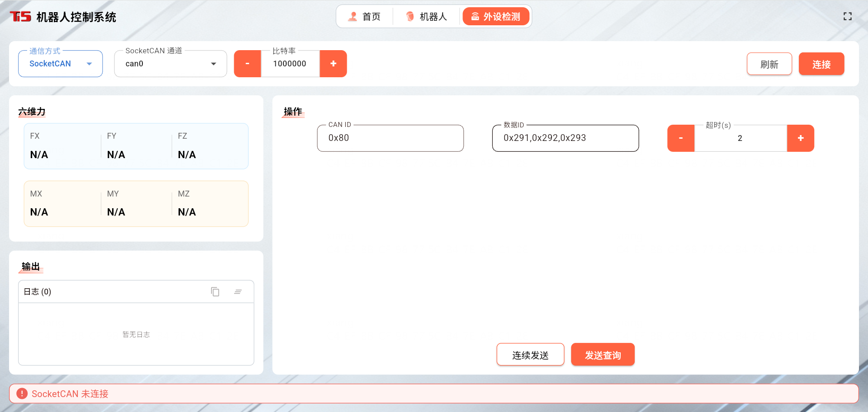
Task: Click the 数据ID input field
Action: tap(566, 138)
